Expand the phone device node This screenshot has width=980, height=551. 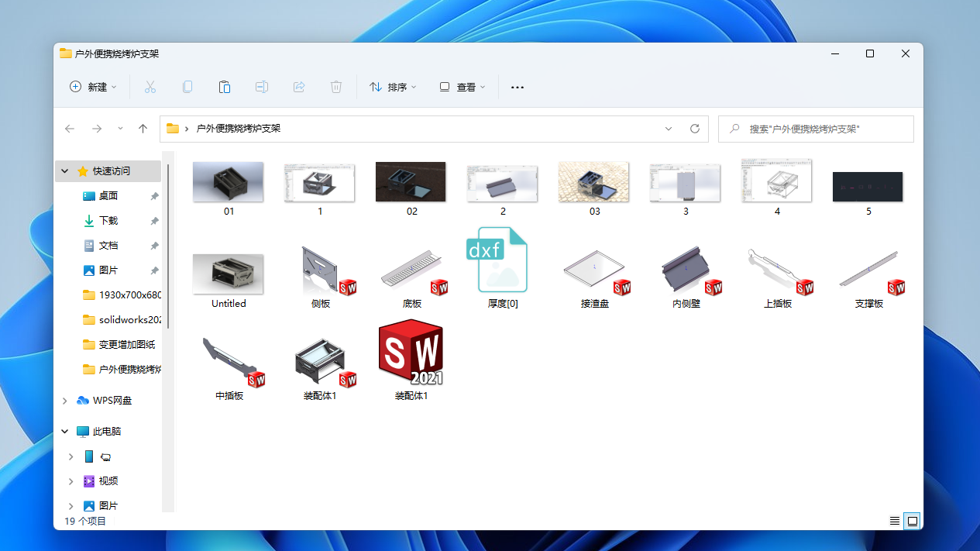click(70, 456)
